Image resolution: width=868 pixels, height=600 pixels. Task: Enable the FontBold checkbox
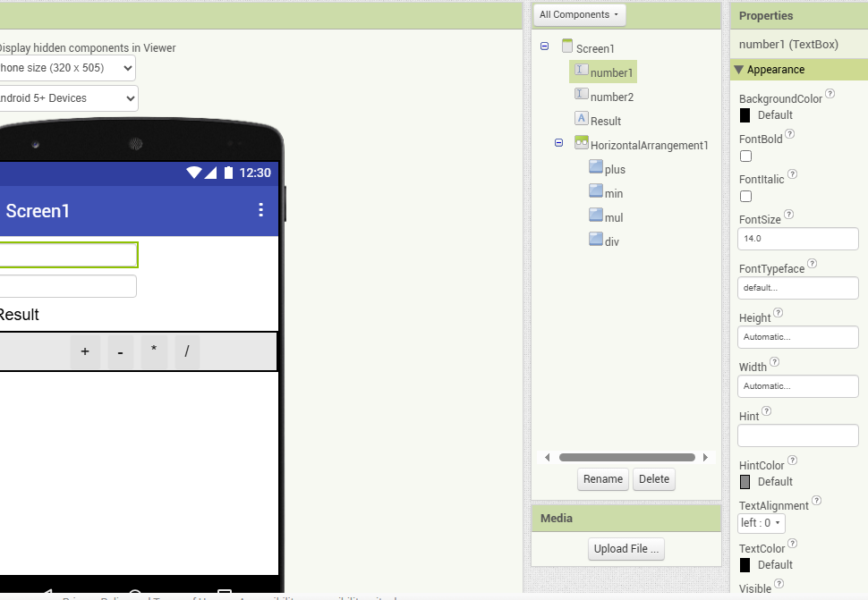pyautogui.click(x=745, y=156)
